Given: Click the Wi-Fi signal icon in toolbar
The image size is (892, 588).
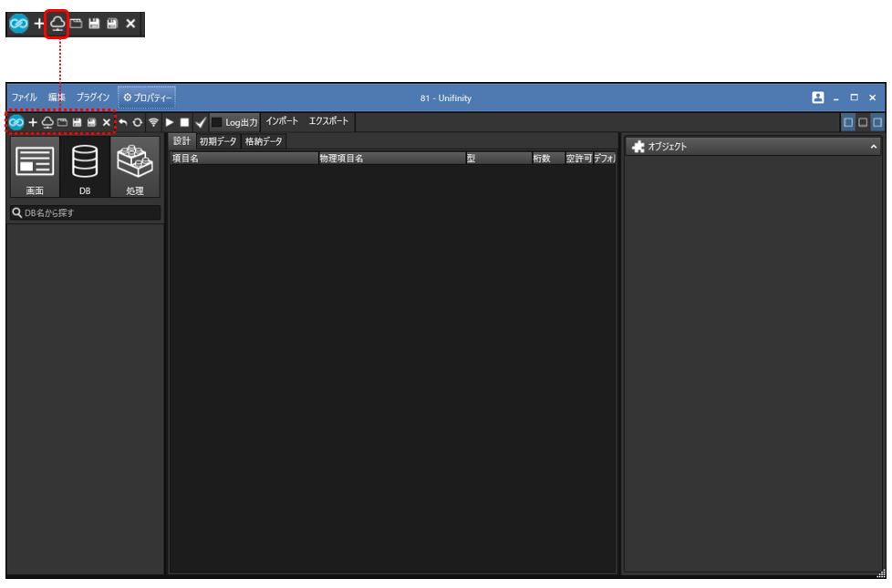Looking at the screenshot, I should [153, 122].
